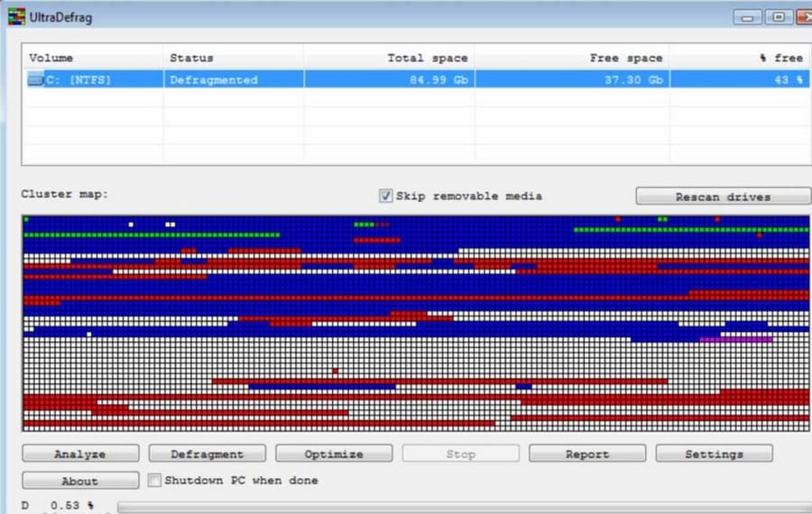Select the Volume column header
The image size is (812, 514).
[x=93, y=58]
